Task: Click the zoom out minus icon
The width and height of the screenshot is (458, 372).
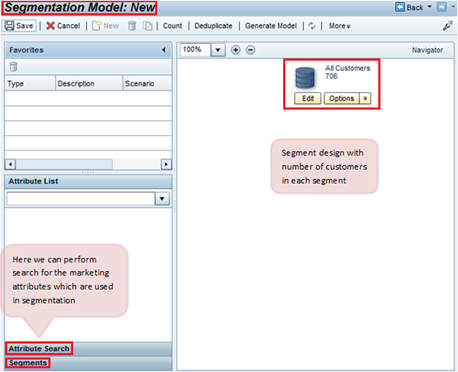Action: tap(250, 50)
